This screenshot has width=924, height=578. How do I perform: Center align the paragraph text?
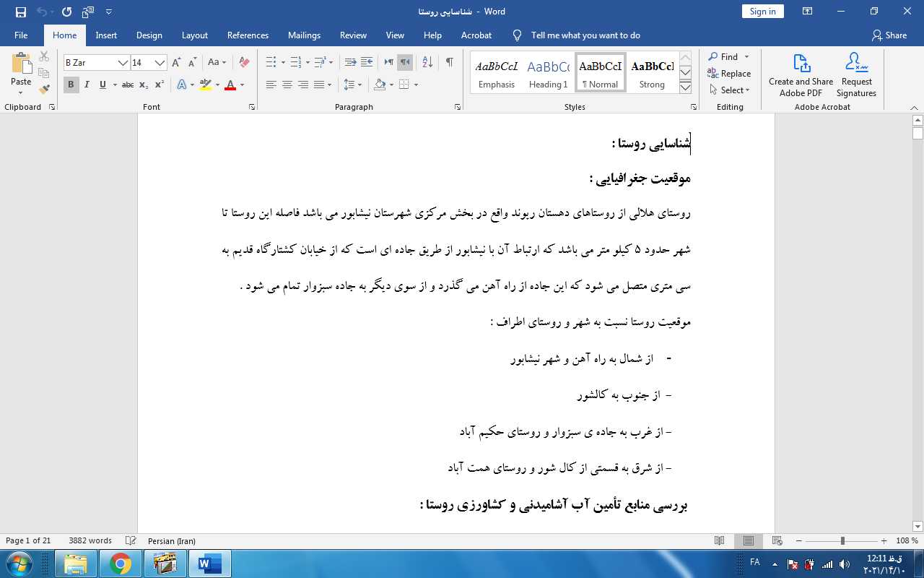pyautogui.click(x=287, y=85)
